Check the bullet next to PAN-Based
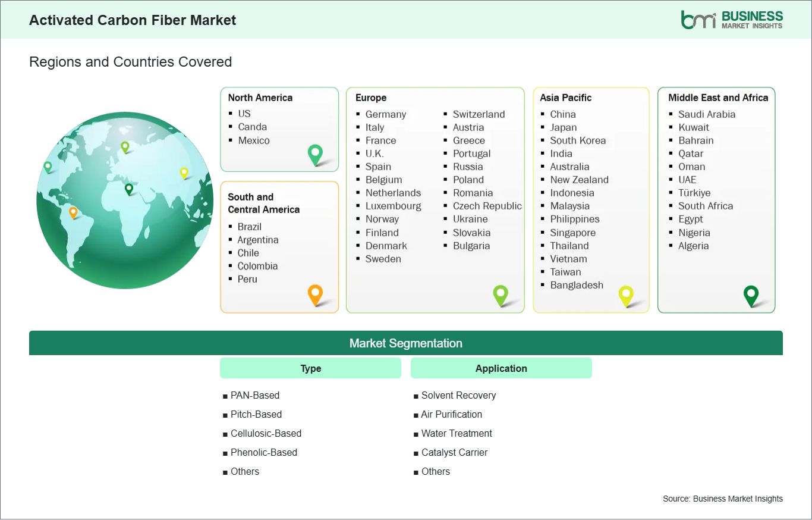 click(225, 396)
